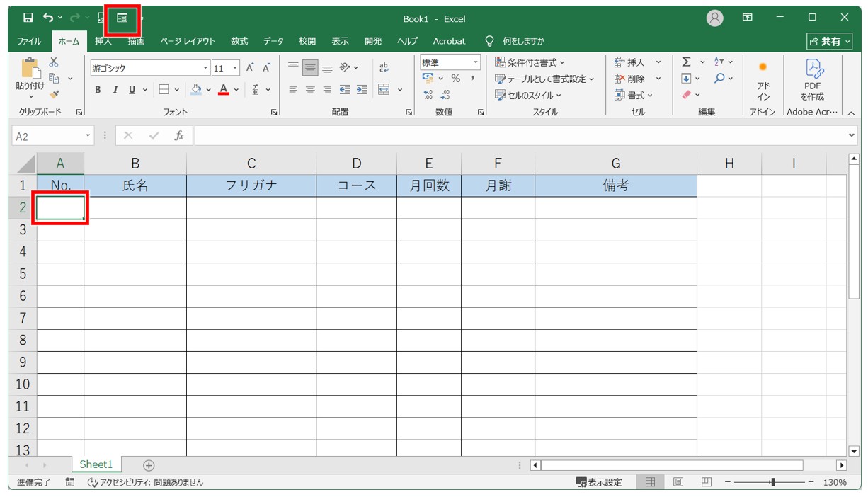Apply the red font color A
The height and width of the screenshot is (497, 868).
224,90
